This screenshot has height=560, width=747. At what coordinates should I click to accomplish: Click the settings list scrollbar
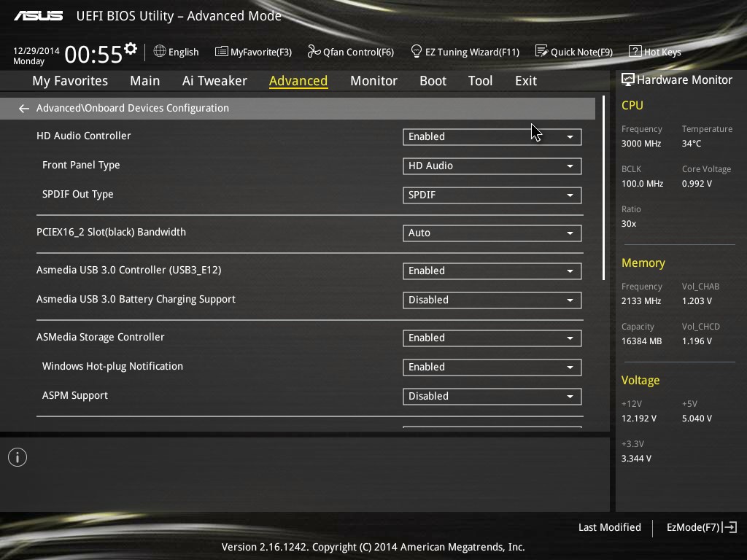coord(603,187)
